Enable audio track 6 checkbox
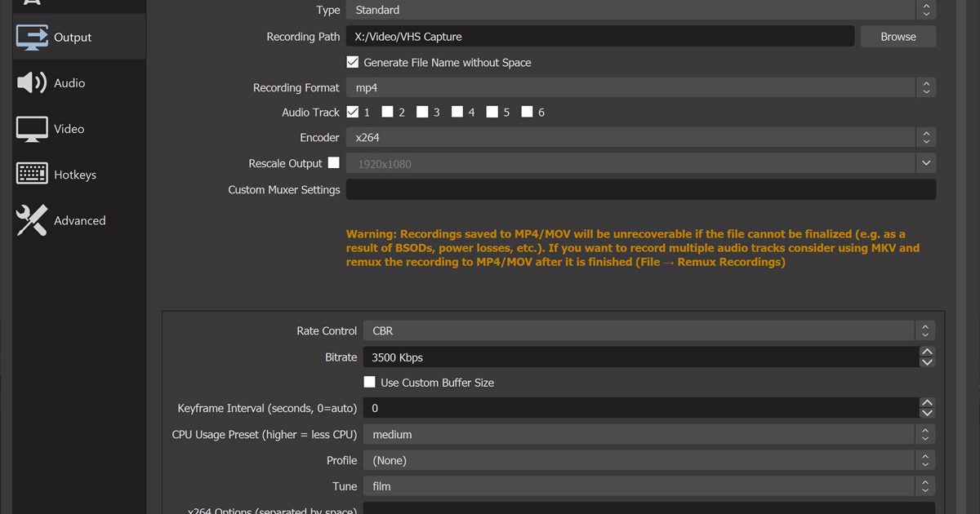Screen dimensions: 980x514 [x=528, y=112]
